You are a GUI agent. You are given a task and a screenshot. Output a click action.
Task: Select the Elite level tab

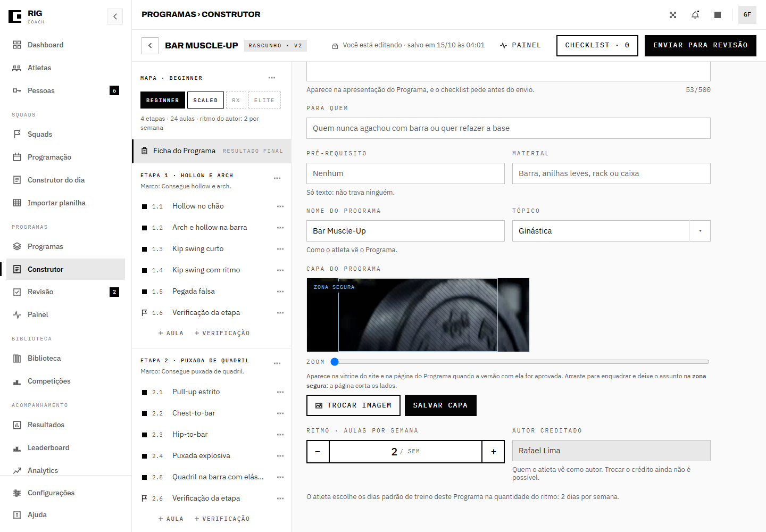(x=264, y=100)
